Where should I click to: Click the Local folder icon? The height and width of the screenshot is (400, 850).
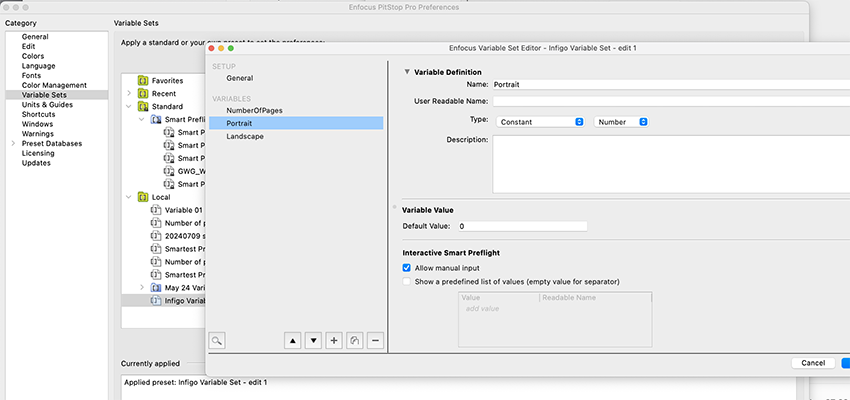(x=143, y=197)
